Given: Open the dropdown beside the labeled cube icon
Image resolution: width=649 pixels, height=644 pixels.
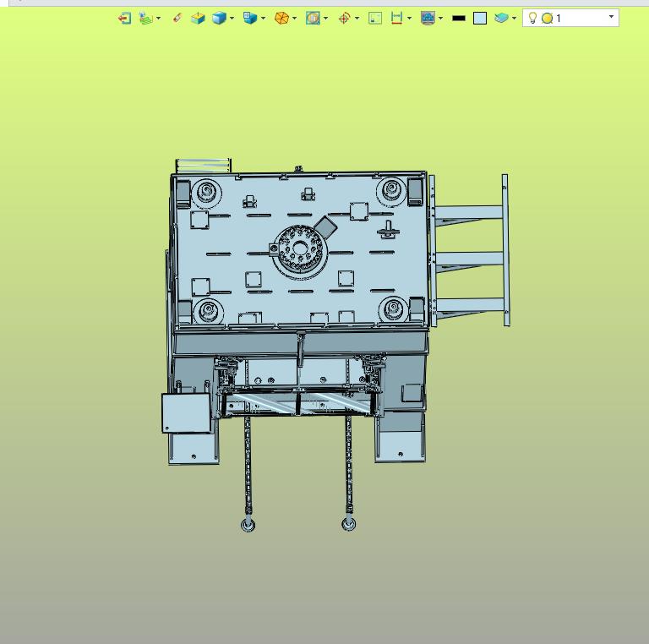Looking at the screenshot, I should click(263, 19).
